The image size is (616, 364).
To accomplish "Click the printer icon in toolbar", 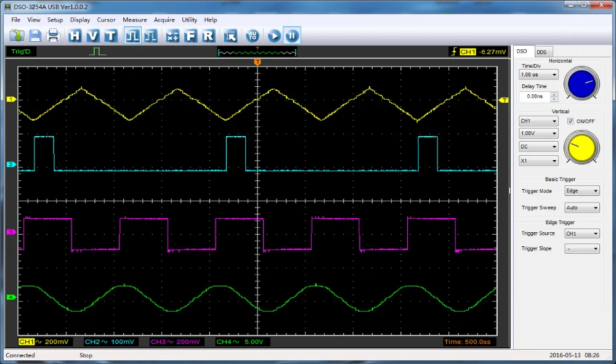I will pyautogui.click(x=54, y=36).
